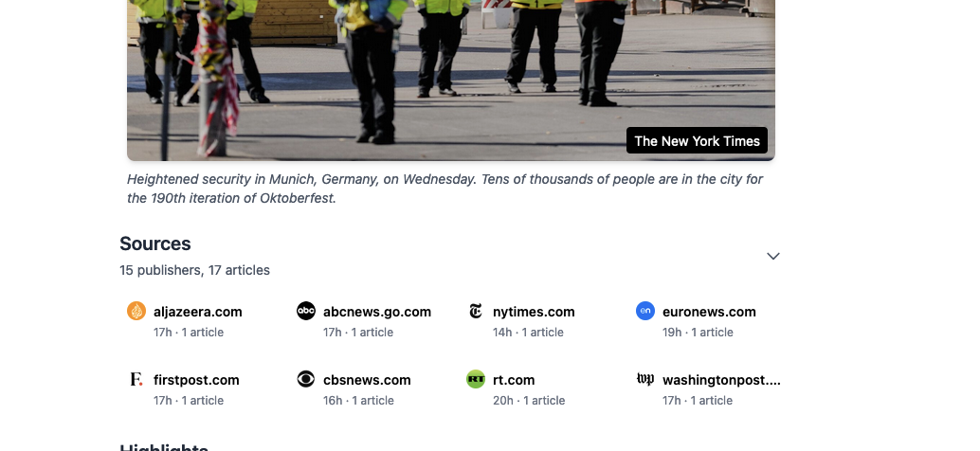Open the abcnews.go.com source link

pyautogui.click(x=377, y=312)
